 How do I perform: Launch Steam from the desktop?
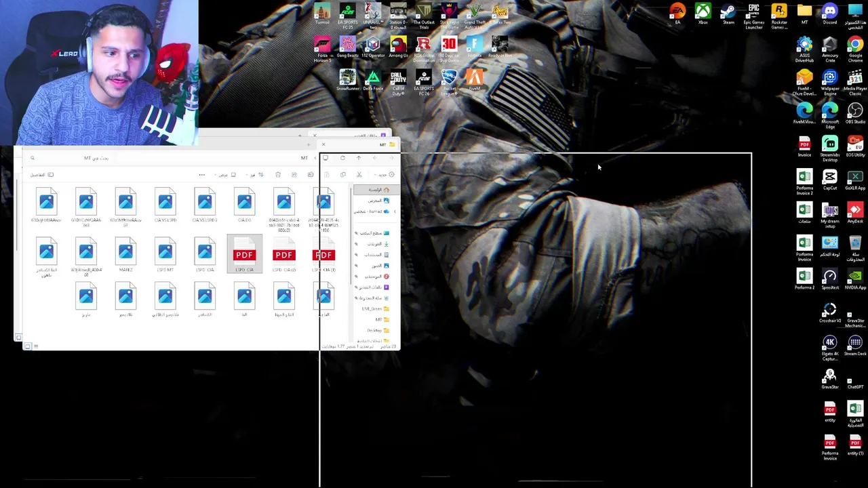point(728,14)
